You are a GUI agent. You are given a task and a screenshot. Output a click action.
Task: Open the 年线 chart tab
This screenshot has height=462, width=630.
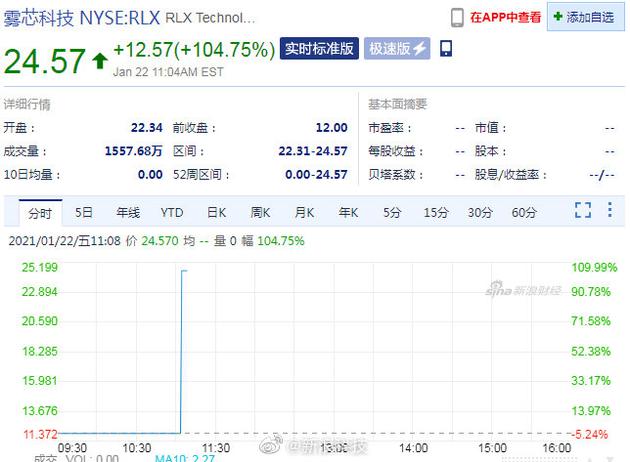(x=128, y=213)
